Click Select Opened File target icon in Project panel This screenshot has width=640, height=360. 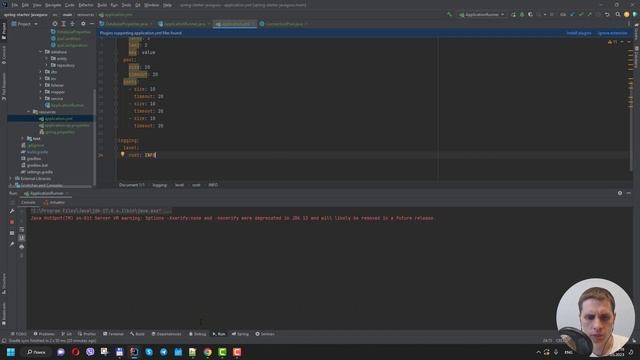[x=55, y=24]
